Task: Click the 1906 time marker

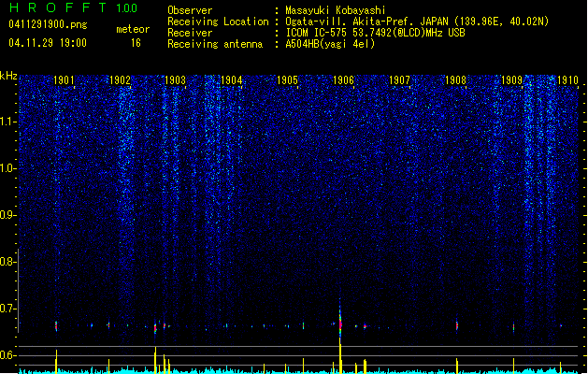Action: 343,80
